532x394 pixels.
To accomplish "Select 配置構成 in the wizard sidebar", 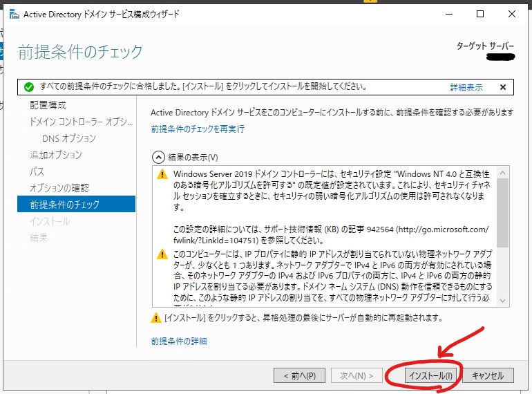I will [48, 105].
